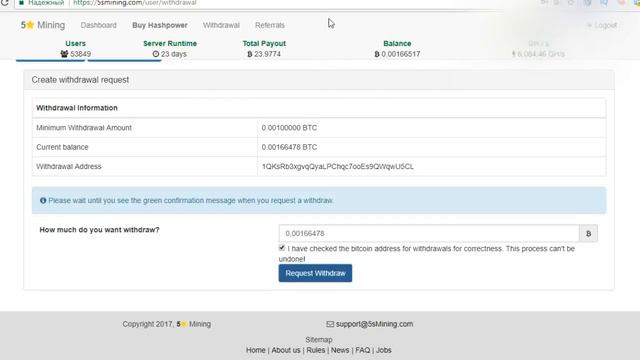Go to Buy Hashpower
The image size is (640, 360).
click(160, 25)
